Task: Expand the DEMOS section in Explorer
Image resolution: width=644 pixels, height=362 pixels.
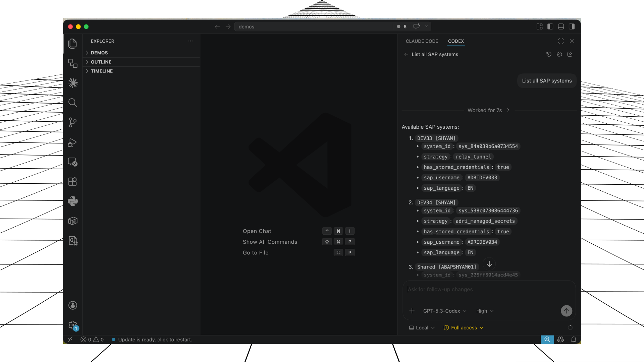Action: coord(99,53)
